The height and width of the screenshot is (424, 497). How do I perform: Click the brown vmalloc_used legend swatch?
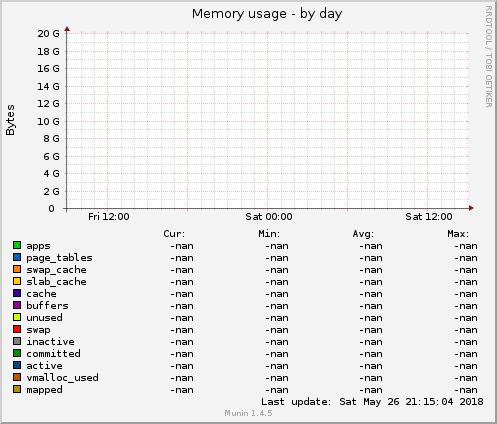point(17,377)
